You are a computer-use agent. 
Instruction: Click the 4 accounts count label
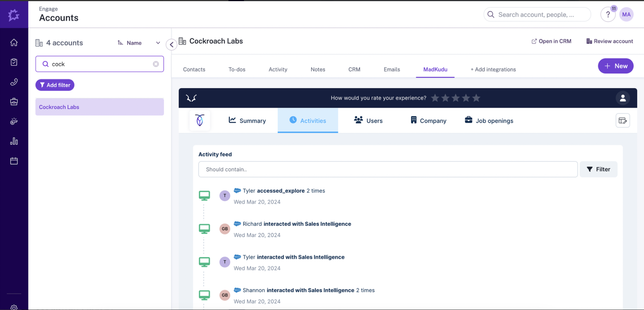pos(64,43)
